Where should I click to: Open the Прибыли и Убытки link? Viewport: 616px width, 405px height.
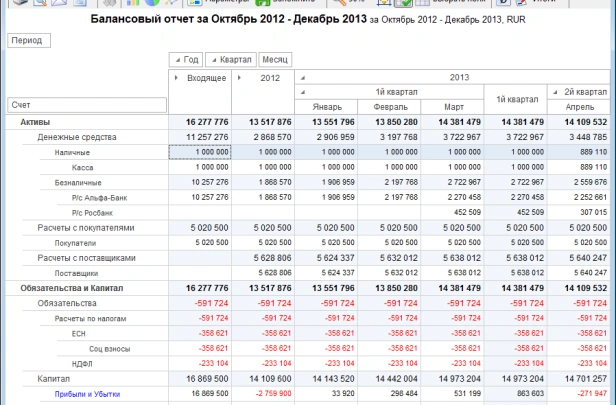tap(87, 394)
